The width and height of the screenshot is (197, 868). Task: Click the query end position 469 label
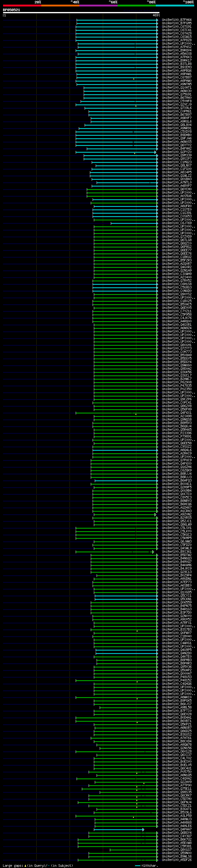click(155, 15)
